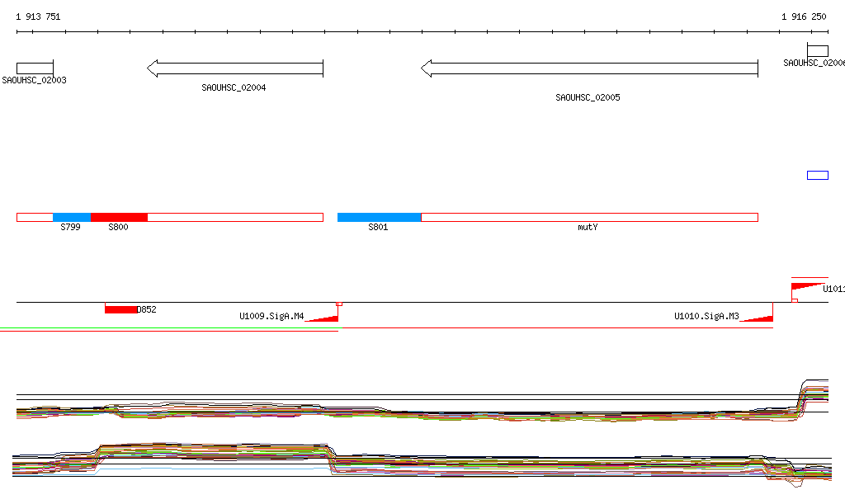Click the SAOUHSC_02005 label text
The image size is (845, 504).
pyautogui.click(x=588, y=97)
